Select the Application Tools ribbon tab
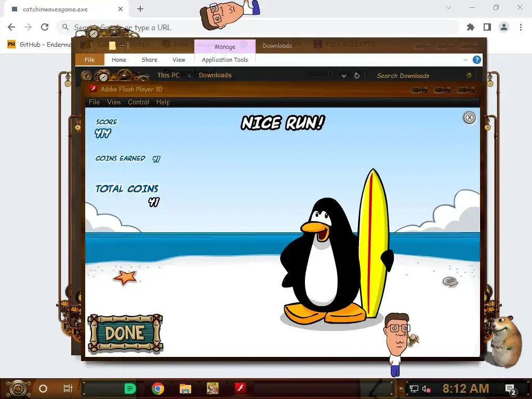532x399 pixels. [224, 60]
